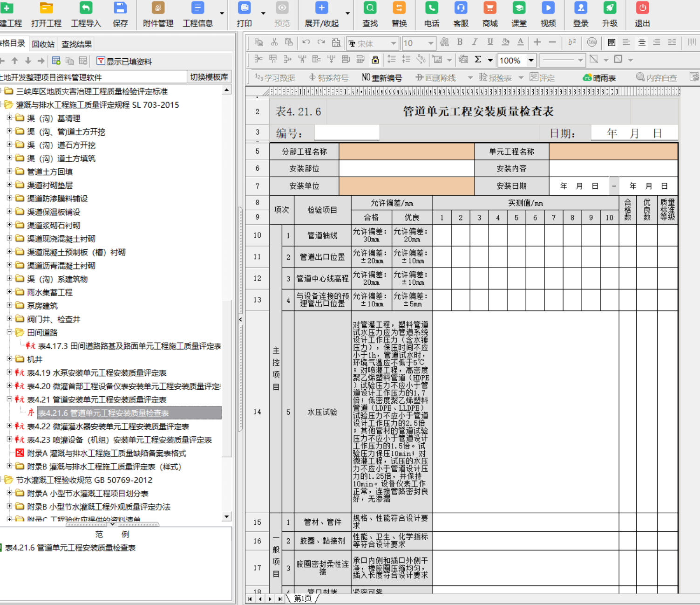Select the 第1页 sheet tab
This screenshot has height=605, width=700.
[303, 598]
